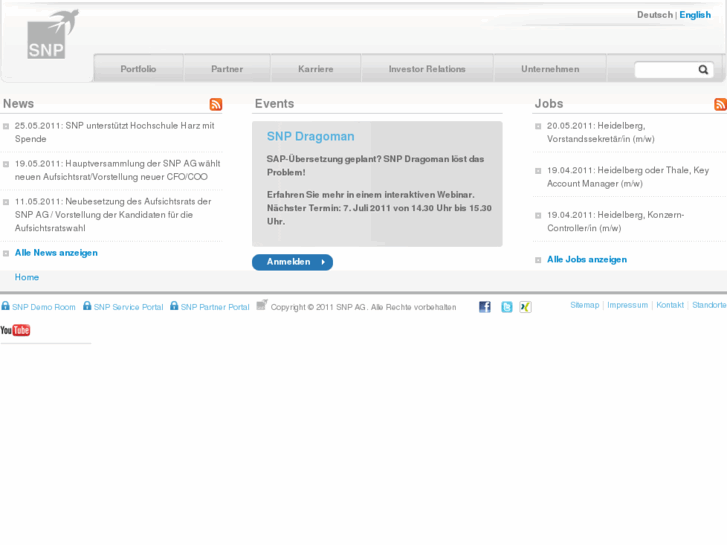Viewport: 727px width, 545px height.
Task: Open the YouTube logo link
Action: tap(15, 330)
